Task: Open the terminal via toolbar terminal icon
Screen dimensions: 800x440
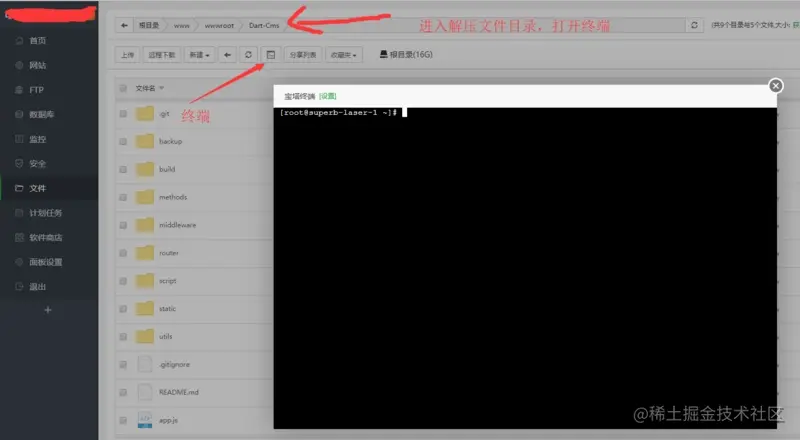Action: (271, 55)
